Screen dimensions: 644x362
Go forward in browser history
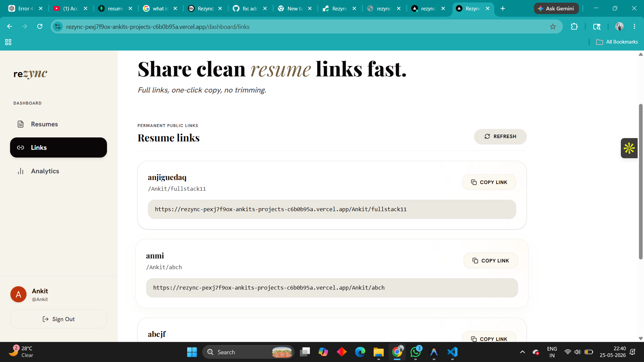pos(24,26)
